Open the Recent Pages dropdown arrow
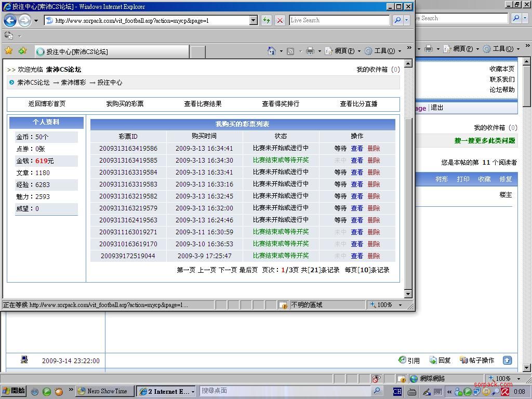532x399 pixels. [x=36, y=21]
